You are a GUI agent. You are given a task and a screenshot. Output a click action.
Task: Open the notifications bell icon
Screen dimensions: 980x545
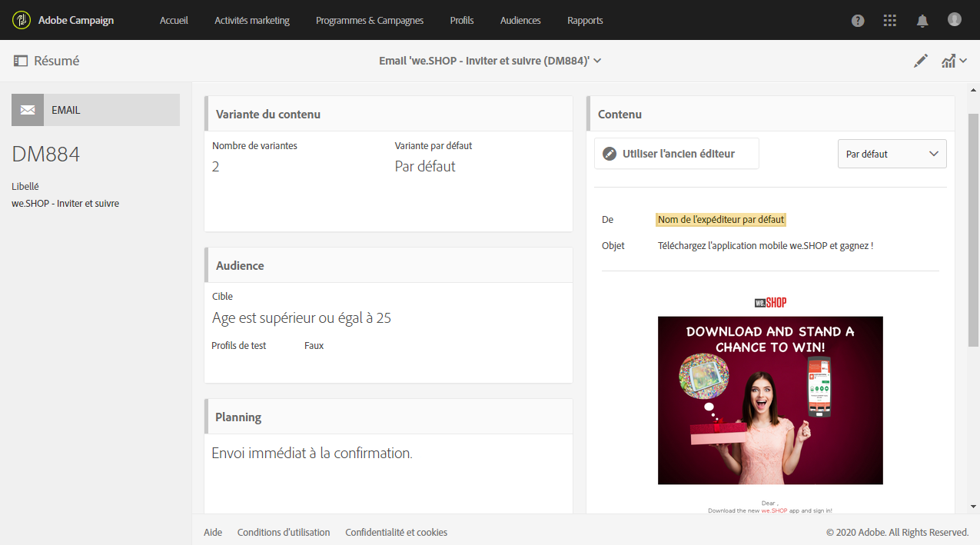(922, 21)
